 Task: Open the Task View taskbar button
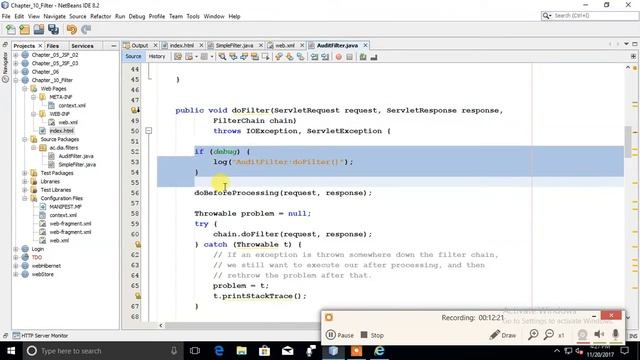[x=195, y=351]
